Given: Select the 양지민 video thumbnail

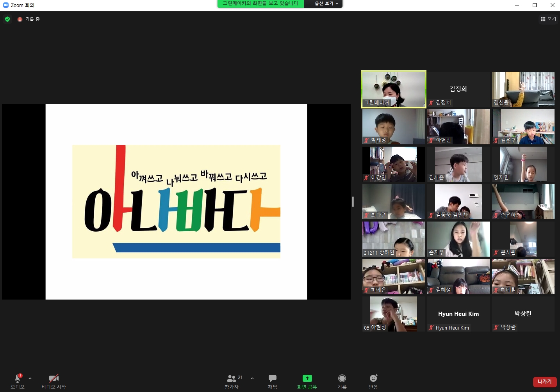Looking at the screenshot, I should click(523, 164).
